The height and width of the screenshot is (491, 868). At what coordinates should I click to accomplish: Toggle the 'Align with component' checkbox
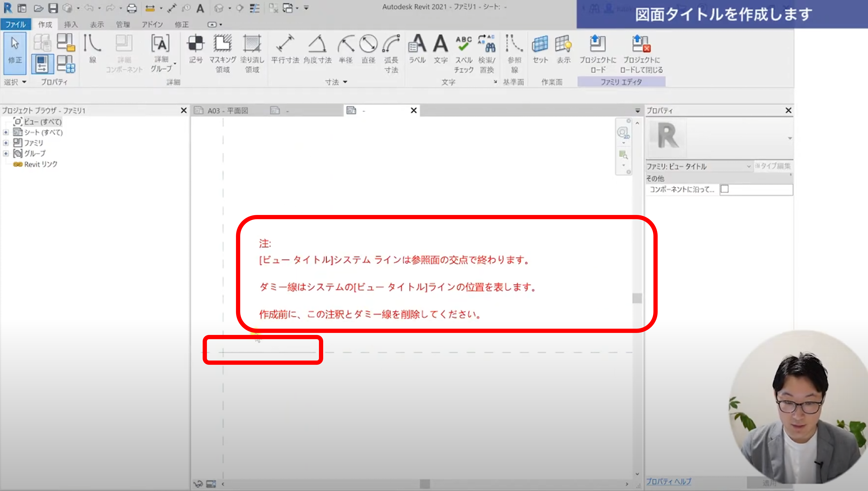click(x=724, y=189)
